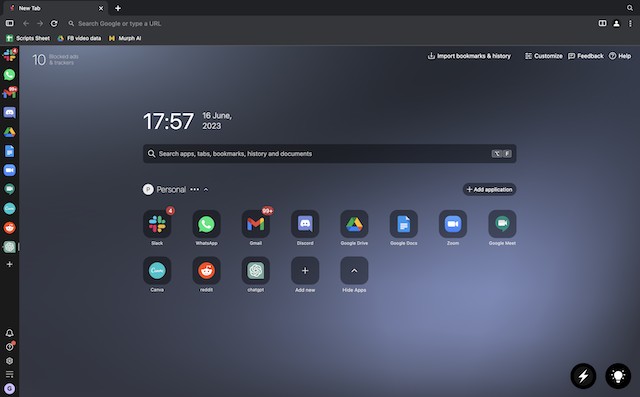Launch the Canva tile on the dashboard
This screenshot has height=397, width=640.
point(157,271)
